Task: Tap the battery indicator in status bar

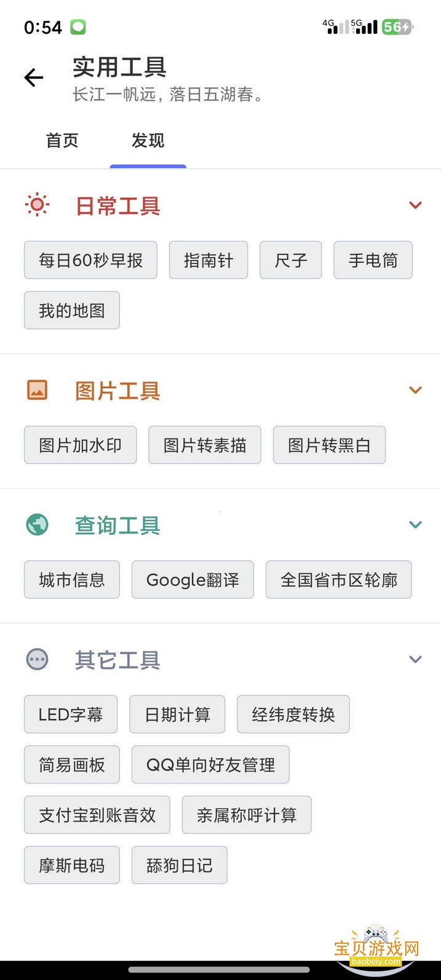Action: [x=397, y=27]
